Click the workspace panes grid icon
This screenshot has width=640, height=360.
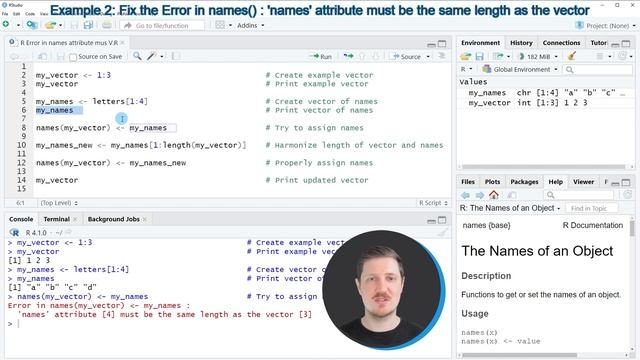220,25
